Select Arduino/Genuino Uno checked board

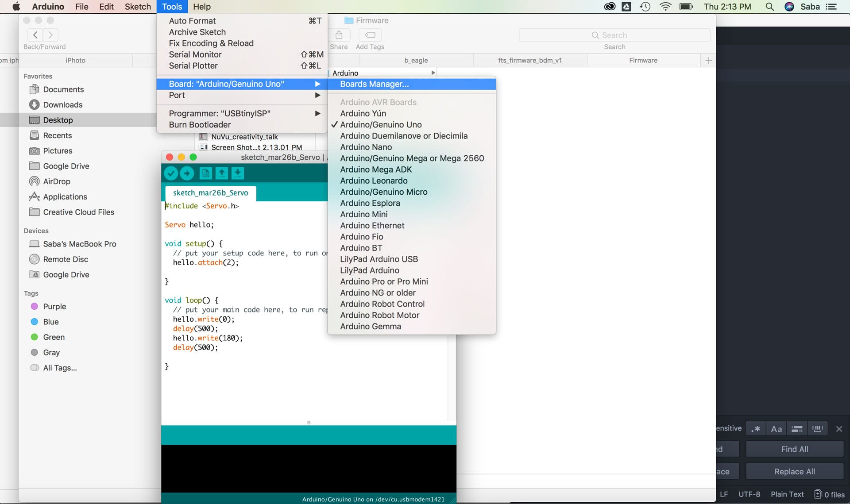pos(412,125)
